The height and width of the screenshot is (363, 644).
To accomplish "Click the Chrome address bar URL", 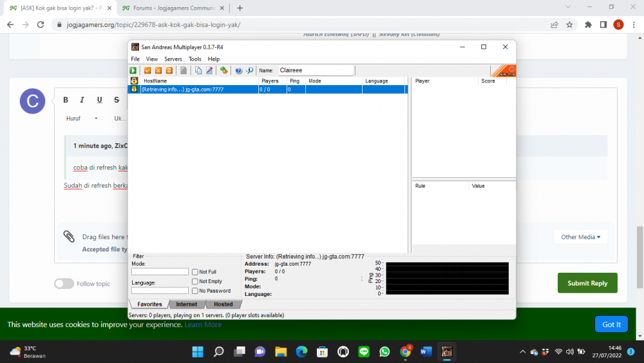I will [x=153, y=25].
